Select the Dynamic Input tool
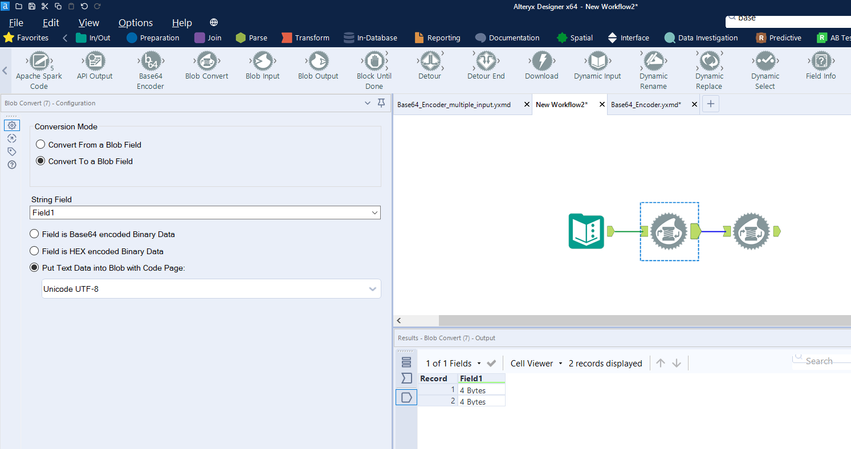 pyautogui.click(x=598, y=66)
